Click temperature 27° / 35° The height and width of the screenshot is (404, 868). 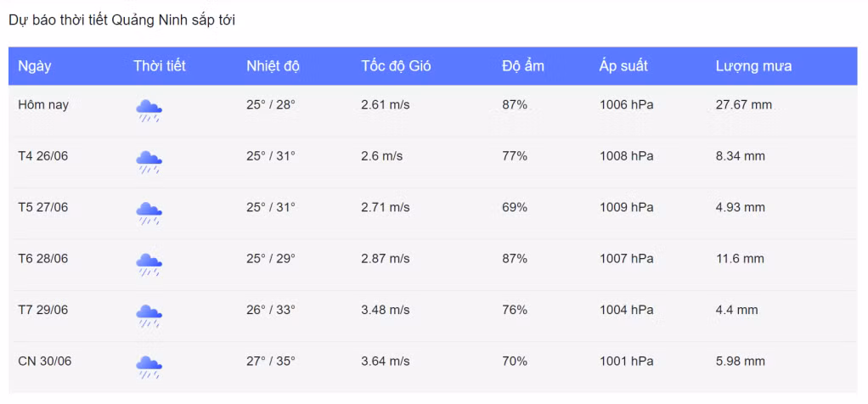pos(271,362)
